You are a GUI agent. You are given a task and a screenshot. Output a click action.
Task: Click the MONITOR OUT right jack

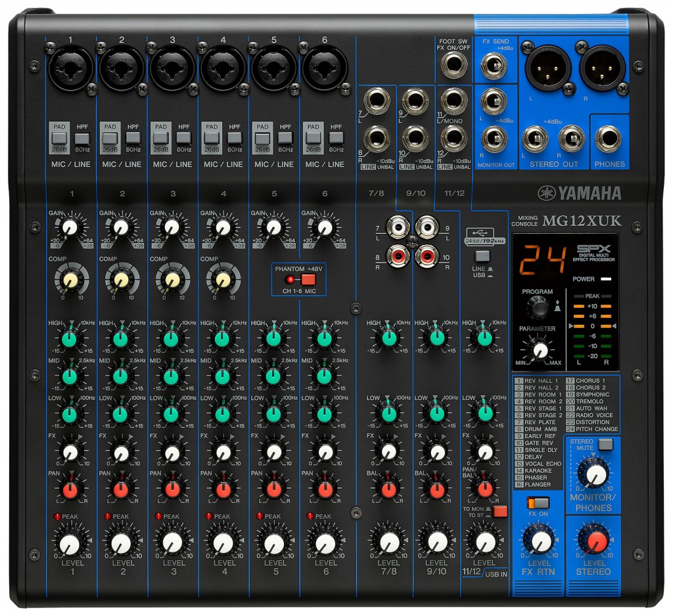(x=494, y=139)
